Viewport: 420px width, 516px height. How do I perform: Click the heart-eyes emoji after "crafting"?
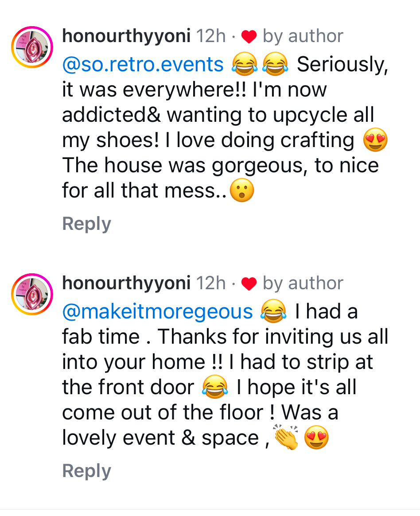tap(375, 141)
